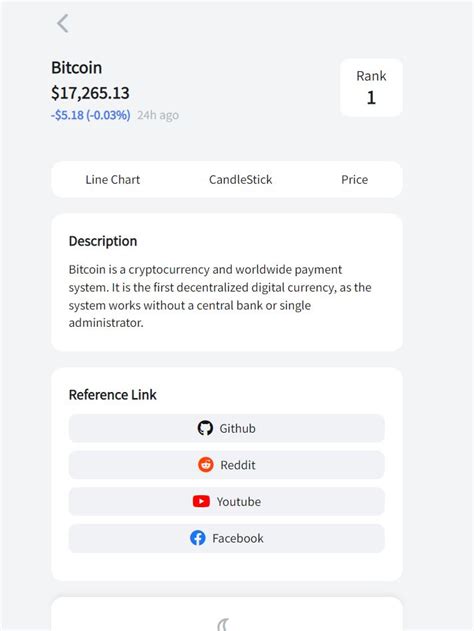Visit the Youtube reference link label

[239, 502]
